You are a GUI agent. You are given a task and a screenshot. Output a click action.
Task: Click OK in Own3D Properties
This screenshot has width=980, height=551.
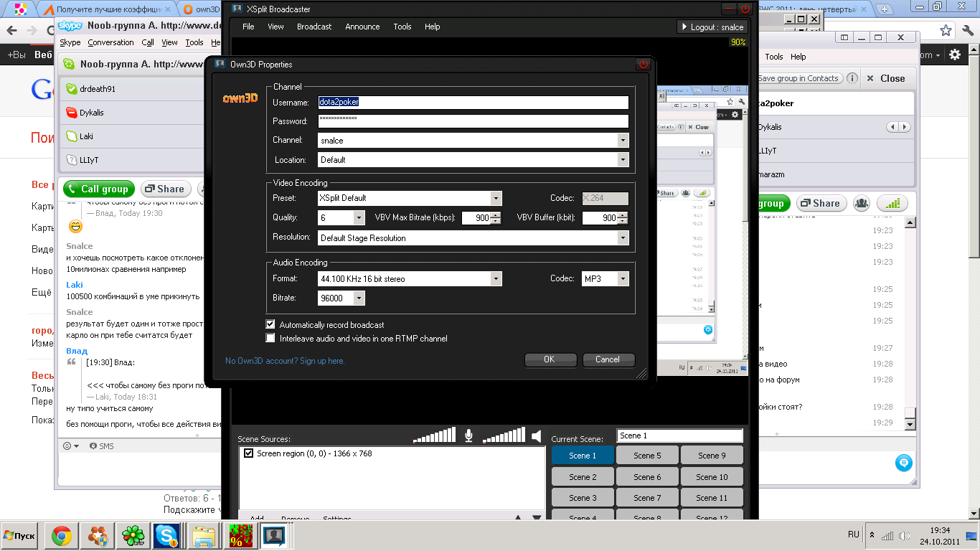tap(550, 359)
